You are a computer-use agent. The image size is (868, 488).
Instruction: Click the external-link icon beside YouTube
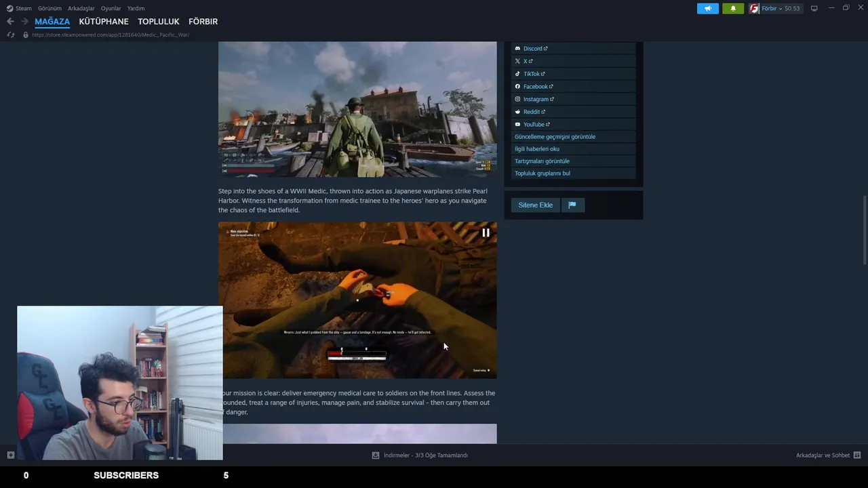(548, 124)
